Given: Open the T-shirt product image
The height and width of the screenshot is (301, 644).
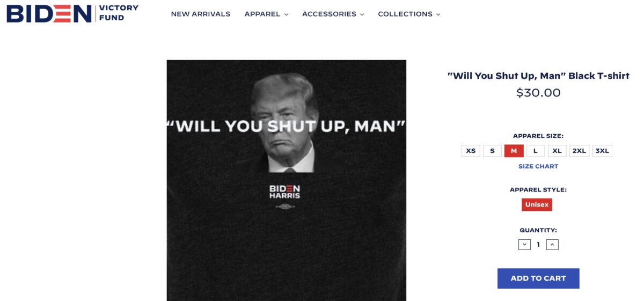Looking at the screenshot, I should [287, 180].
